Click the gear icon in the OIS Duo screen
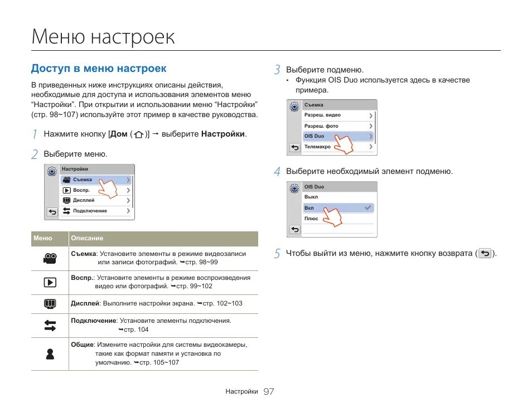This screenshot has width=532, height=407. pyautogui.click(x=294, y=188)
